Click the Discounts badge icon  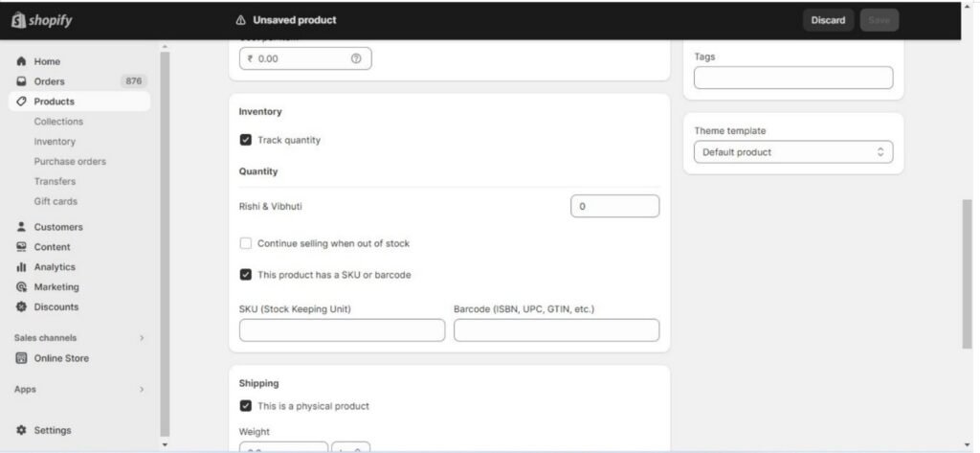[21, 307]
